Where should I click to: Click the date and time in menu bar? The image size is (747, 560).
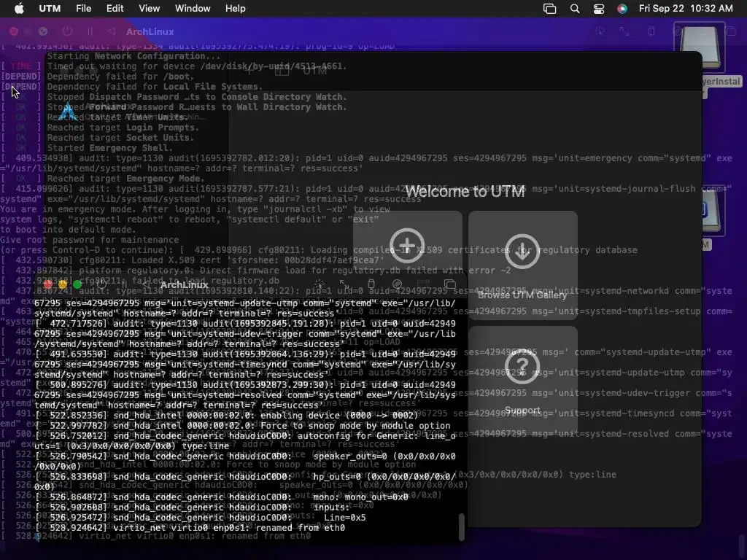[686, 9]
